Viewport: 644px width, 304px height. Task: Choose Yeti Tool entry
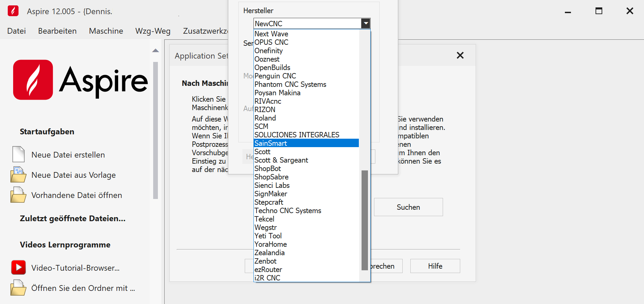click(x=306, y=236)
